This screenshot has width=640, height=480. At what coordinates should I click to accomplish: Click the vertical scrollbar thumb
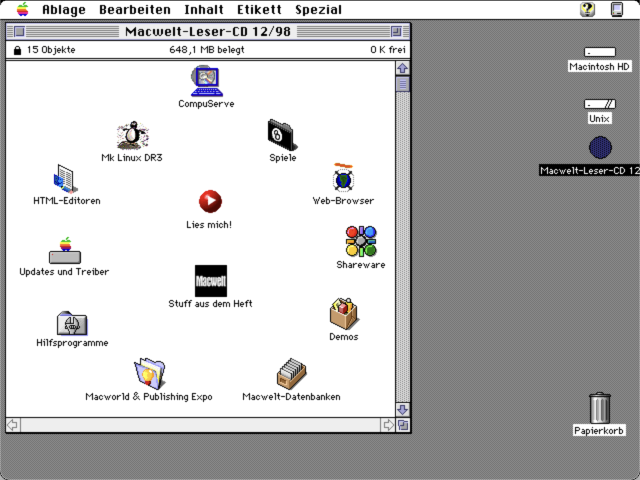coord(402,84)
